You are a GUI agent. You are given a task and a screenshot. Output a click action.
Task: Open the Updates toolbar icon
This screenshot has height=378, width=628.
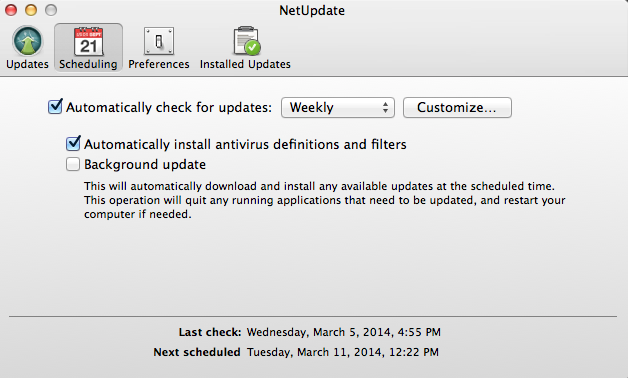pyautogui.click(x=27, y=41)
